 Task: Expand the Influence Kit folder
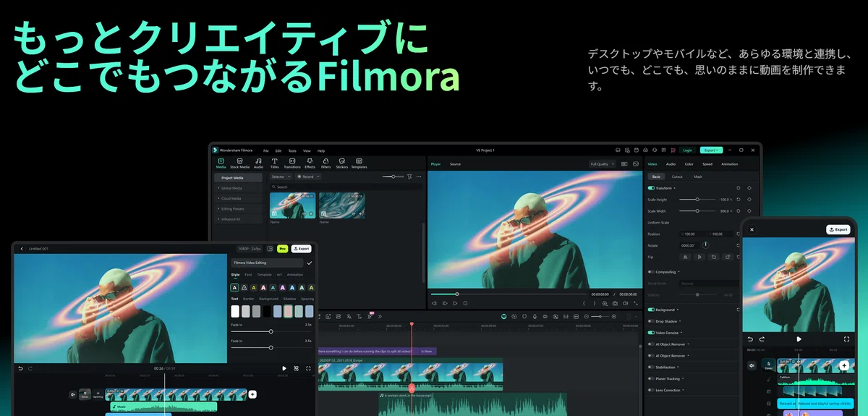(237, 218)
